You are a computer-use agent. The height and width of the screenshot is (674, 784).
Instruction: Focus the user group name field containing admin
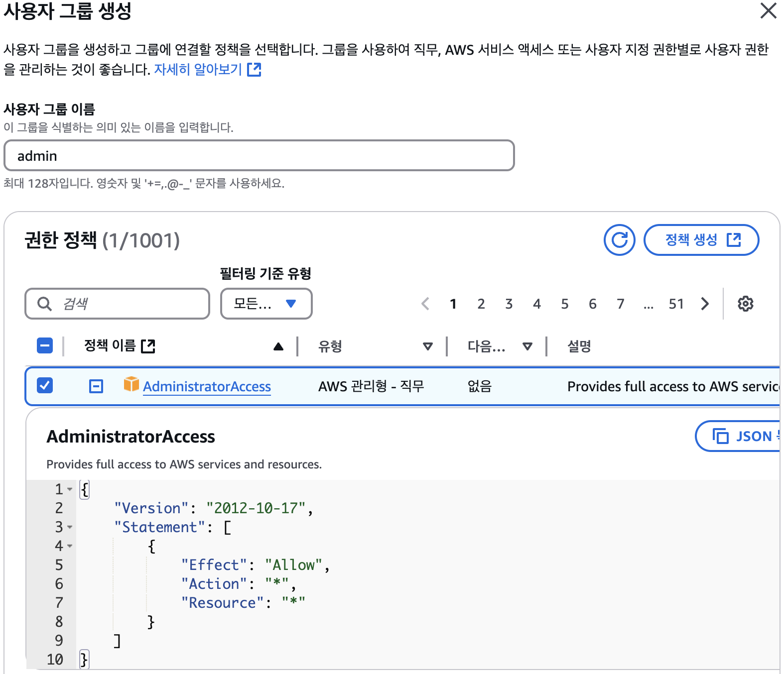click(259, 155)
